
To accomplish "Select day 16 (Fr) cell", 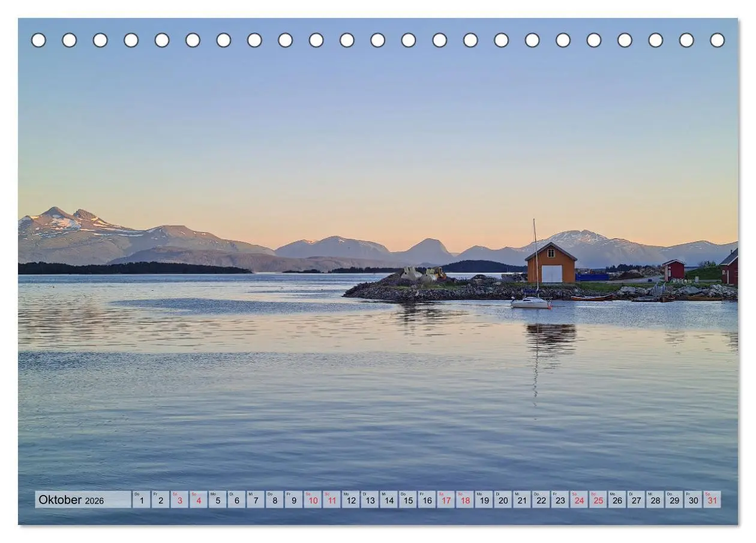I will point(427,500).
